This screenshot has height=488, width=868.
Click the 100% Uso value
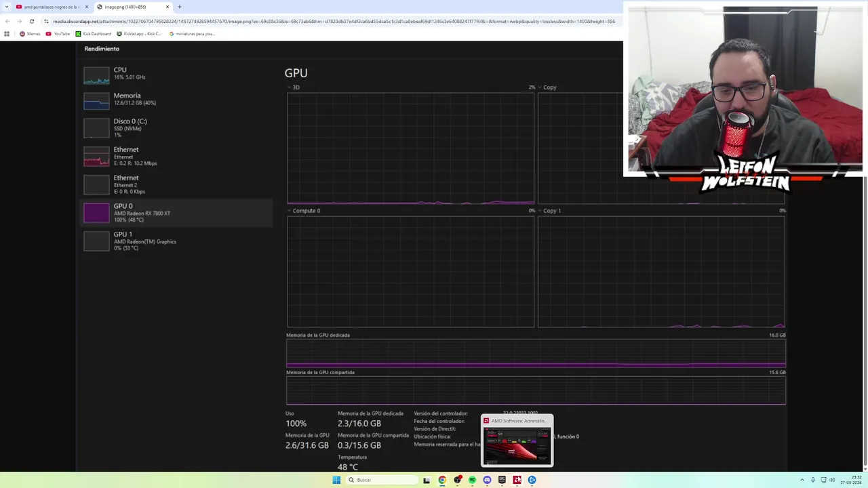[296, 424]
